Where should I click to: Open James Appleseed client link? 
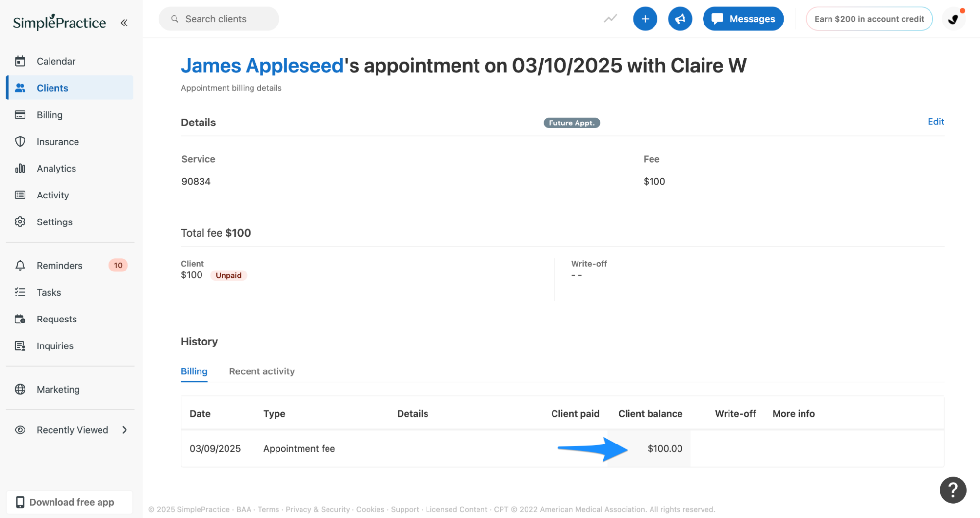(262, 65)
